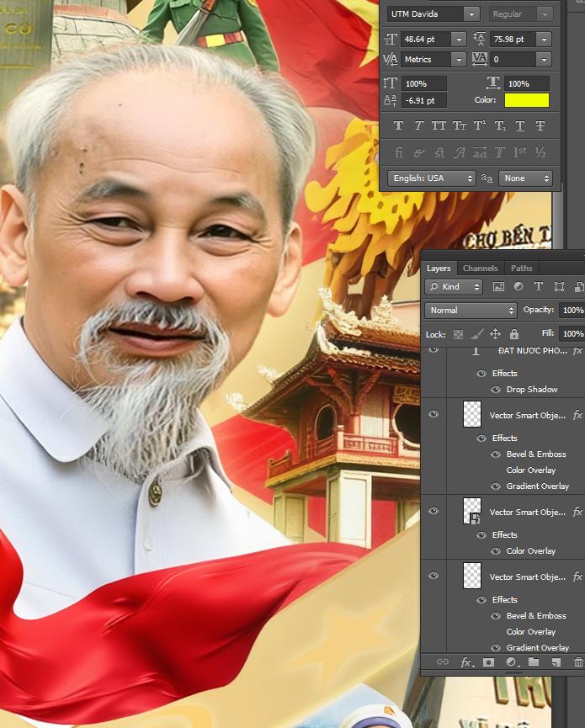Create a new group with folder icon
The image size is (585, 728).
click(x=534, y=662)
